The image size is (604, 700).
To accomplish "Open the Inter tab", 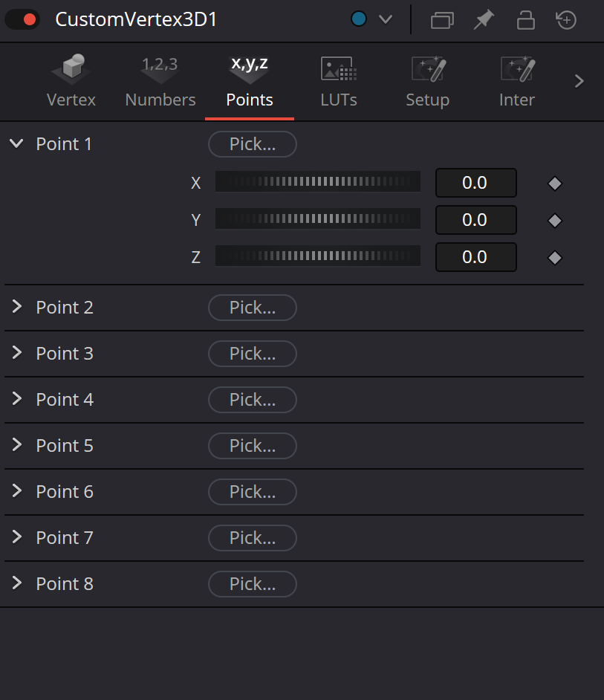I will [x=517, y=81].
